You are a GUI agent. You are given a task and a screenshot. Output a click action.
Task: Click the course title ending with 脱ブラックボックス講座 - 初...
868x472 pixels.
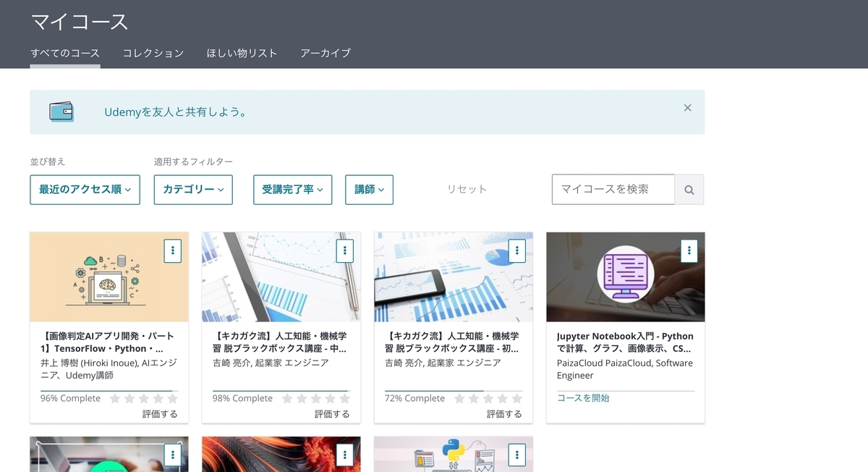tap(451, 342)
